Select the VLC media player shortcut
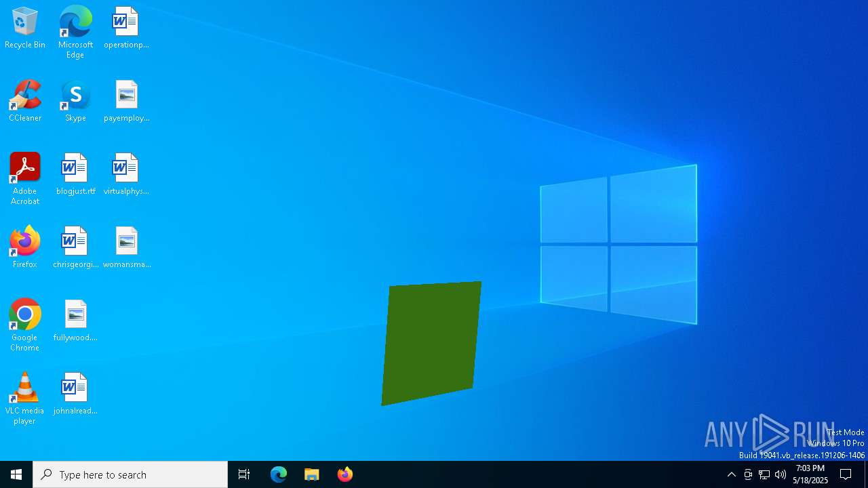Viewport: 868px width, 488px height. coord(25,399)
